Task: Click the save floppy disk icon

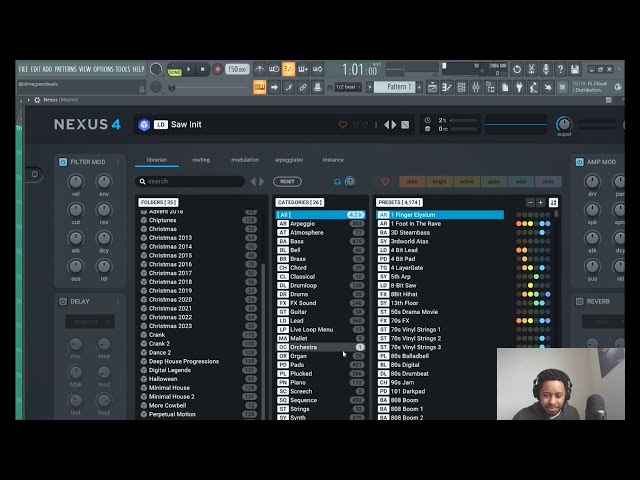Action: click(x=575, y=69)
